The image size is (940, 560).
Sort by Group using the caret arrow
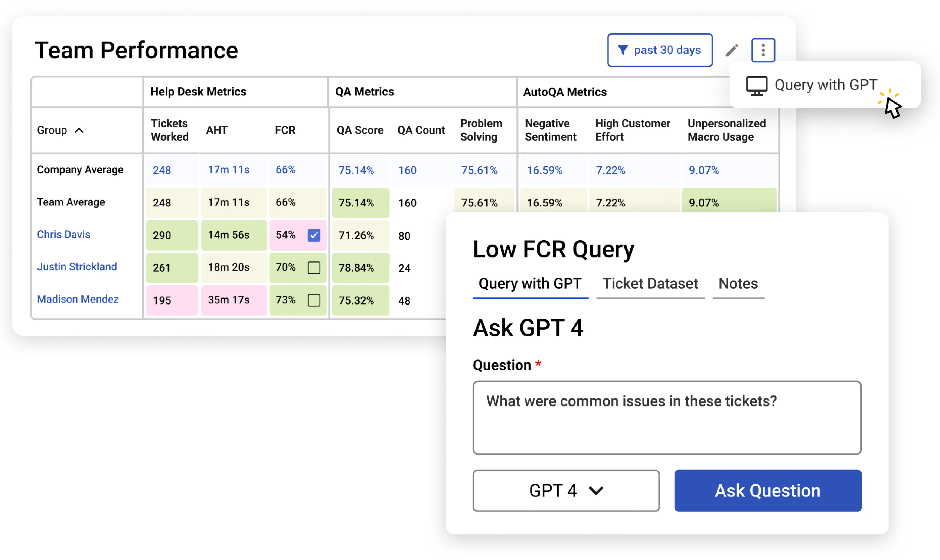pos(79,130)
